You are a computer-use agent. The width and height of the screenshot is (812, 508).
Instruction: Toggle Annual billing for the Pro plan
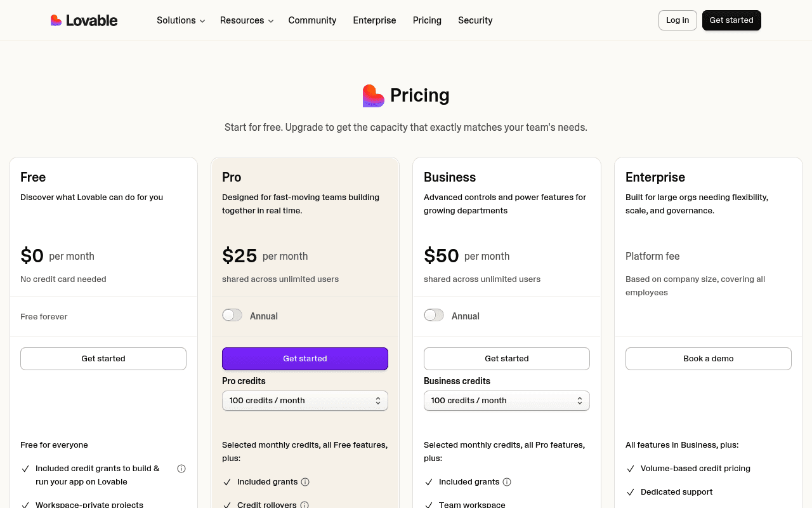point(232,316)
